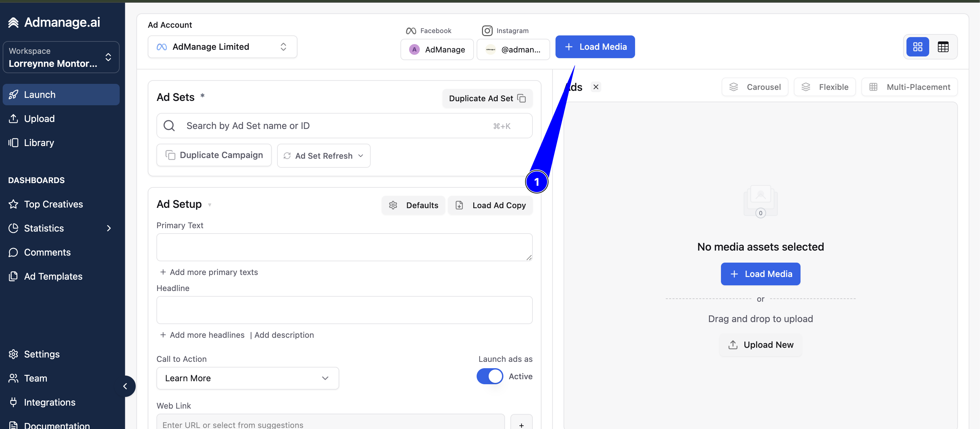
Task: Click Add more primary texts
Action: [x=209, y=272]
